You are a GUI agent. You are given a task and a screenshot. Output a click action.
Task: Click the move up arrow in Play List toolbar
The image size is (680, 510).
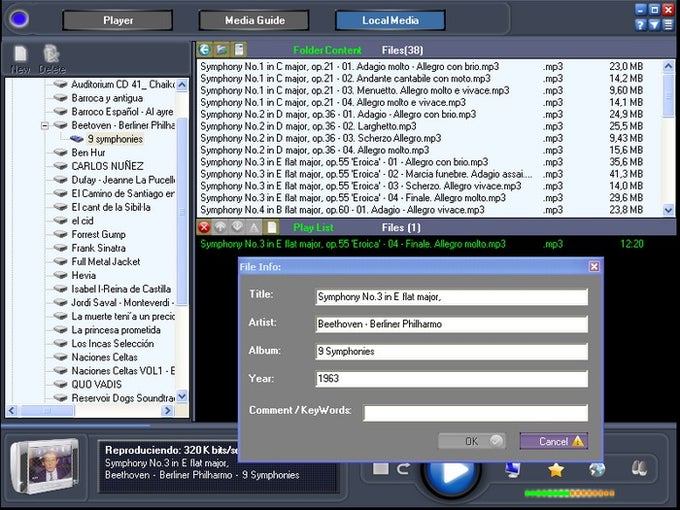(220, 227)
